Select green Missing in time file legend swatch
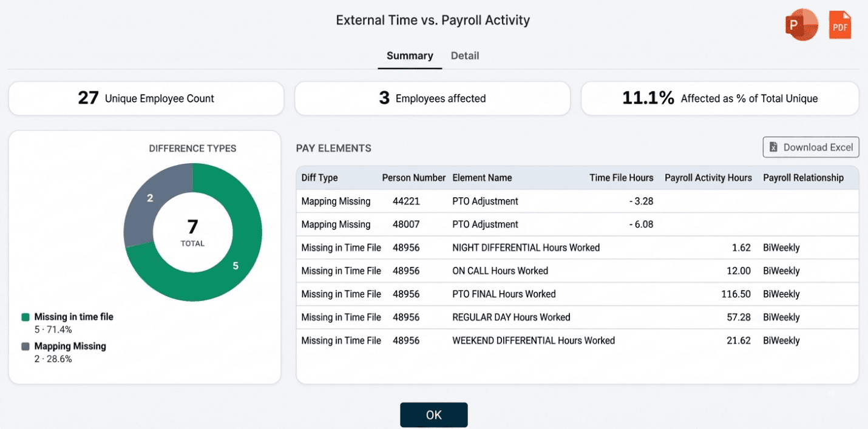The height and width of the screenshot is (429, 868). click(x=25, y=317)
